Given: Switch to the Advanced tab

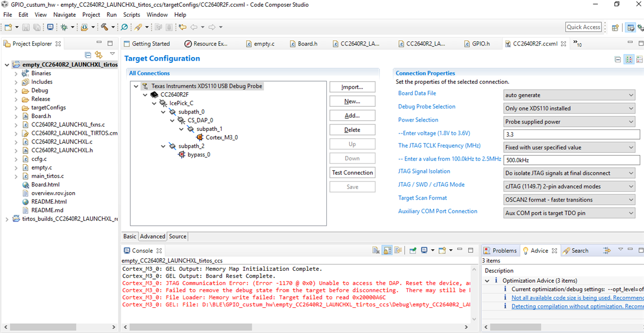Looking at the screenshot, I should [152, 237].
